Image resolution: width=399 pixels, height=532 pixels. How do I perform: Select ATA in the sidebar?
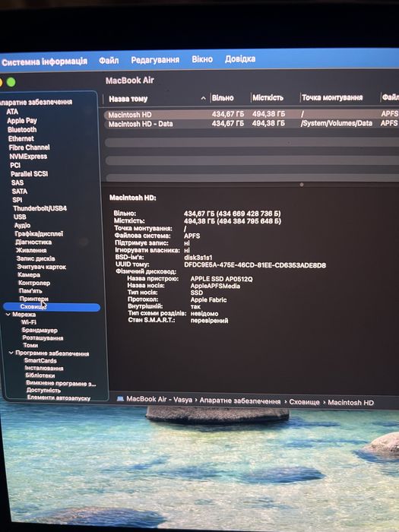click(12, 112)
